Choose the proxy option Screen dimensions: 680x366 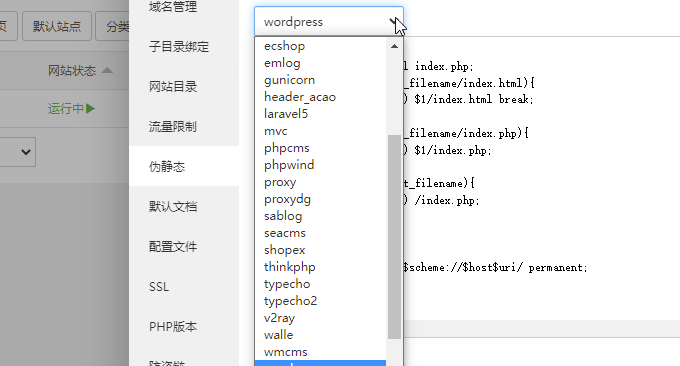320,182
